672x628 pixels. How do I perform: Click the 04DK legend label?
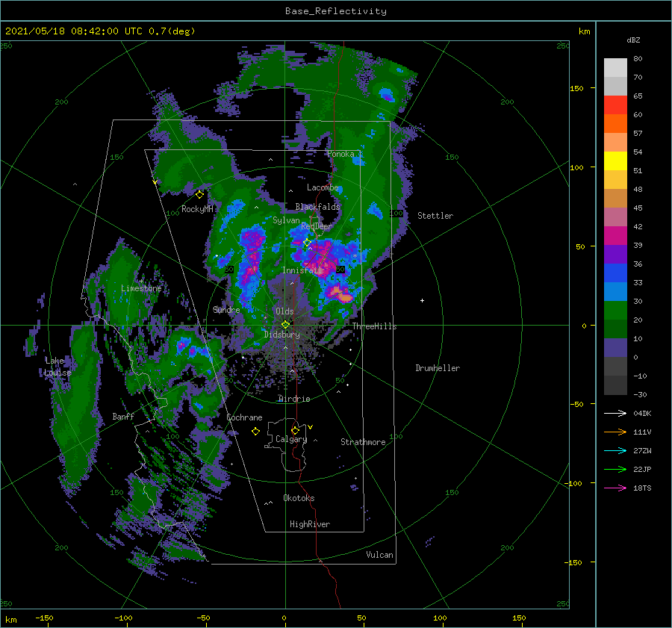pos(642,413)
